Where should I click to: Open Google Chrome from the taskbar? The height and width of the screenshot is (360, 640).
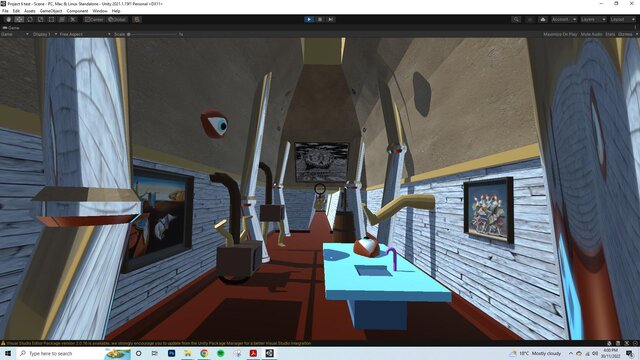tap(204, 353)
